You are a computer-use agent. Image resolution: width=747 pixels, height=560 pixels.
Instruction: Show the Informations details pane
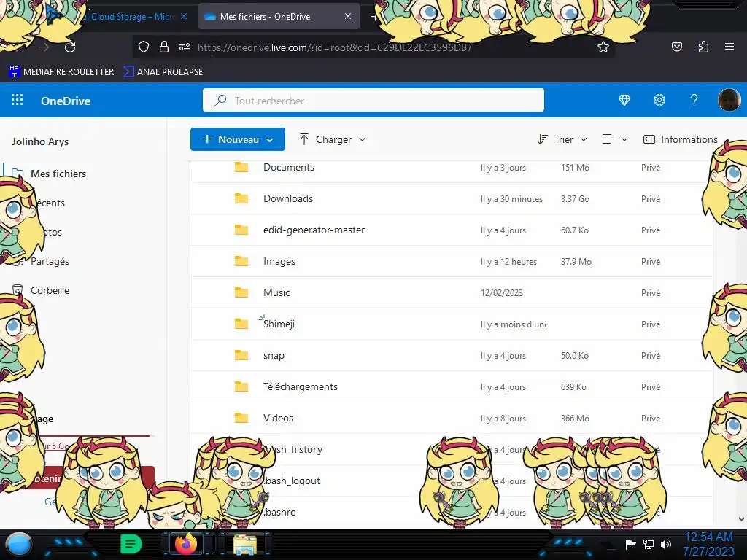[681, 139]
